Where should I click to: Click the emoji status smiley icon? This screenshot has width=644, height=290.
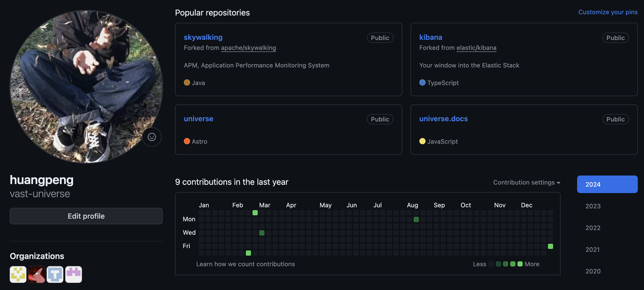[152, 137]
